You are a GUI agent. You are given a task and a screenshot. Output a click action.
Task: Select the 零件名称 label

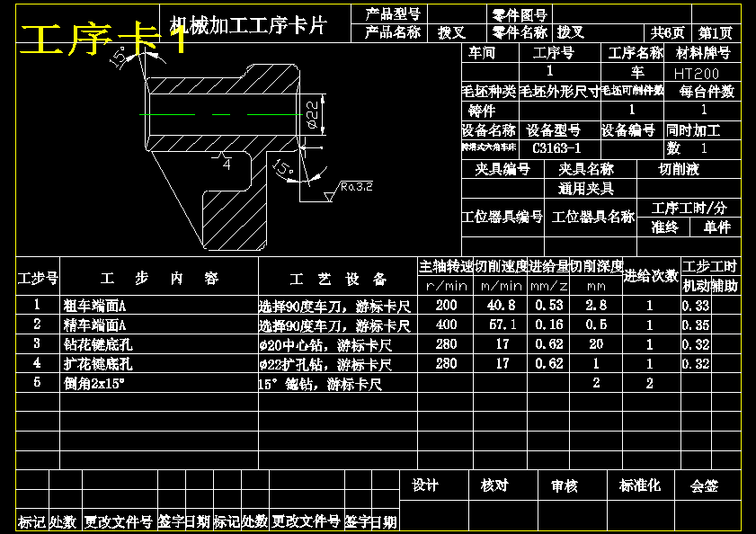coord(520,32)
